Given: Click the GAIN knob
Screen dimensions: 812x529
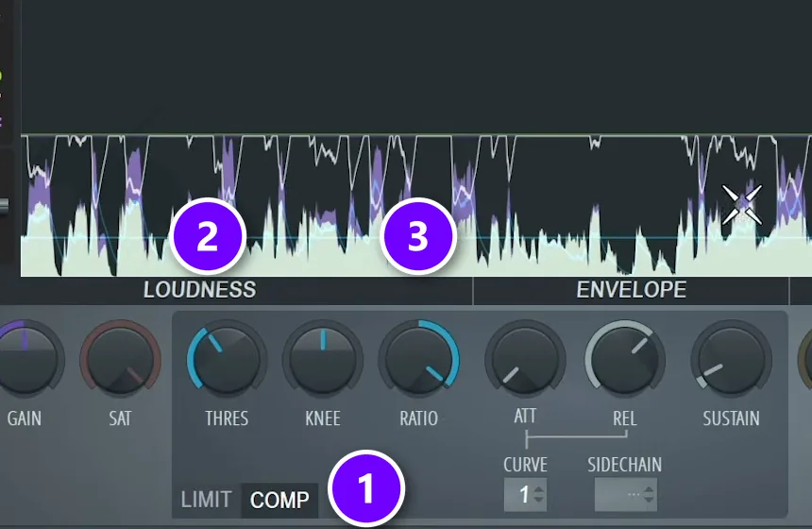Looking at the screenshot, I should click(25, 360).
